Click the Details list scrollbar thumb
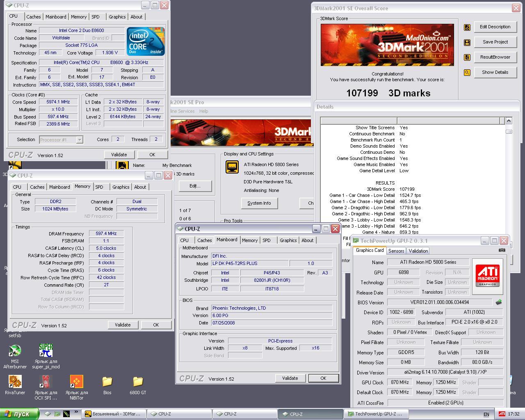Screen dimensions: 525x420 pos(509,132)
